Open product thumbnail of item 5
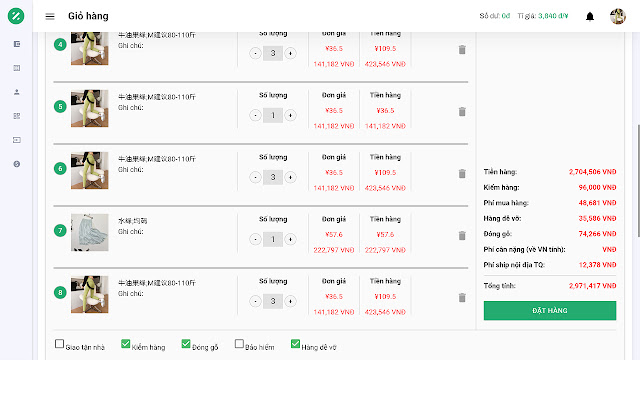The height and width of the screenshot is (400, 640). 90,109
